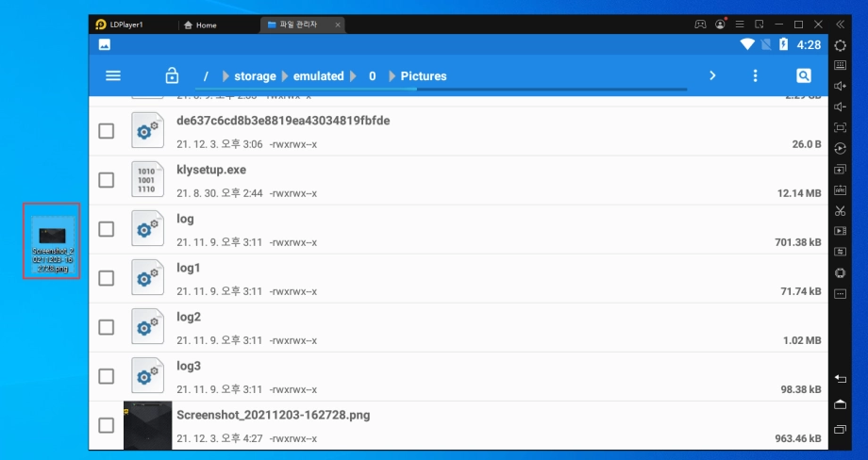Decrease volume in LDPlayer sidebar
The image size is (868, 460).
(x=841, y=107)
